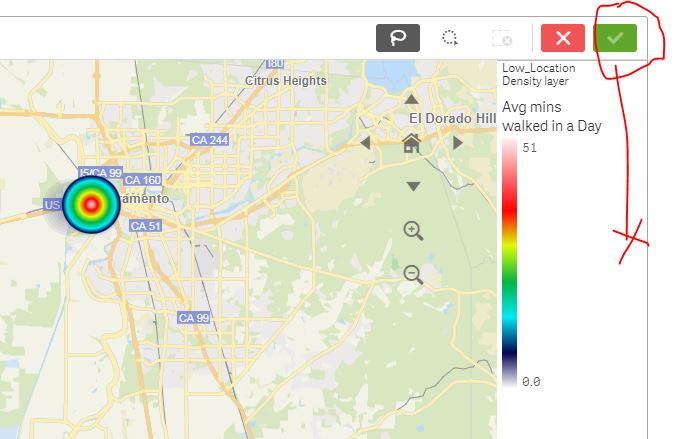Reset map view with the home icon
Screen dimensions: 687x439
coord(411,143)
